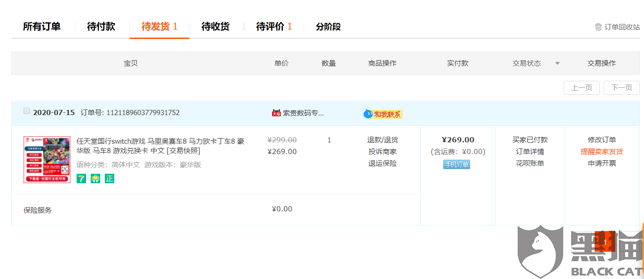The width and height of the screenshot is (644, 279).
Task: Click the 交易状态 column header
Action: click(x=526, y=63)
